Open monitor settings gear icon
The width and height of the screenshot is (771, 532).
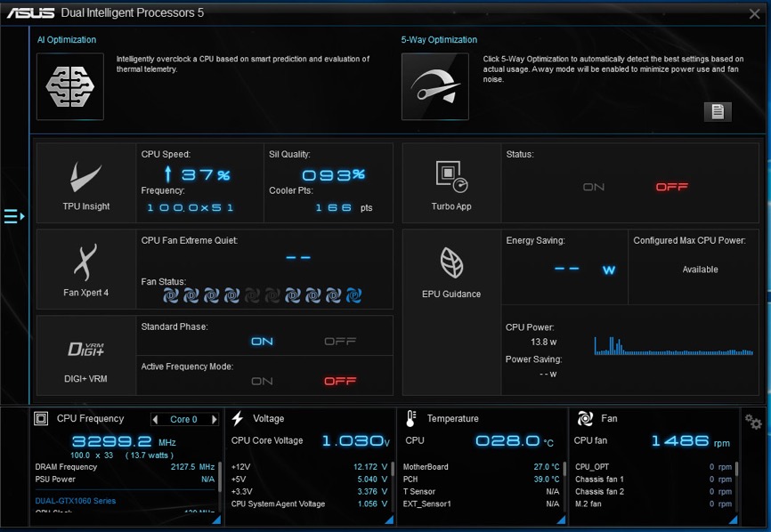753,422
